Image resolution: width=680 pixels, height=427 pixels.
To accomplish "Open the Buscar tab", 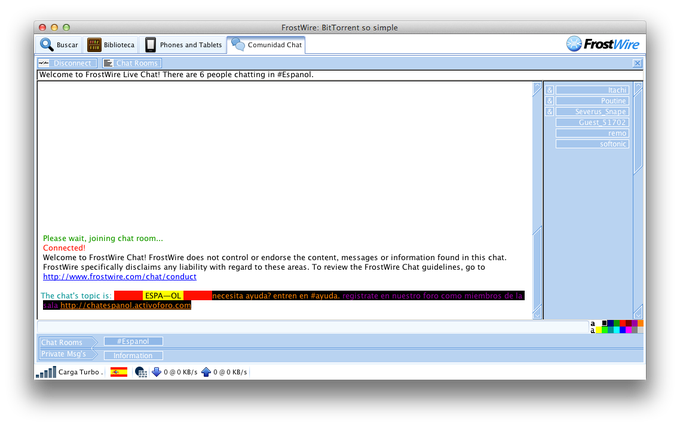I will [59, 45].
